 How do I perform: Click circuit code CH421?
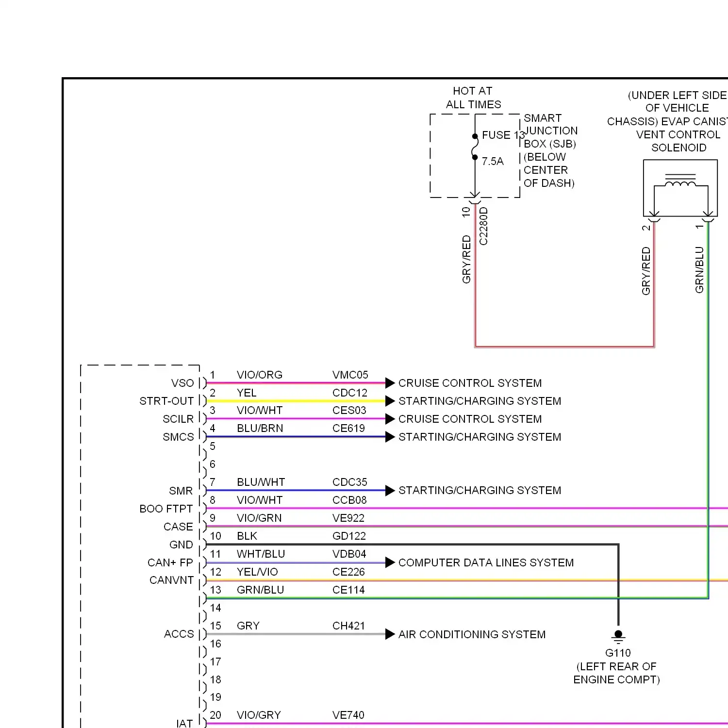tap(348, 626)
